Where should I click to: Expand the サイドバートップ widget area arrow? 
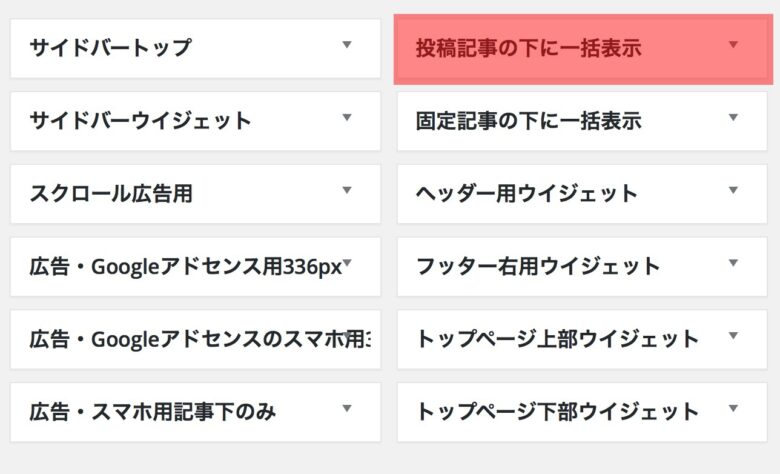pyautogui.click(x=347, y=45)
